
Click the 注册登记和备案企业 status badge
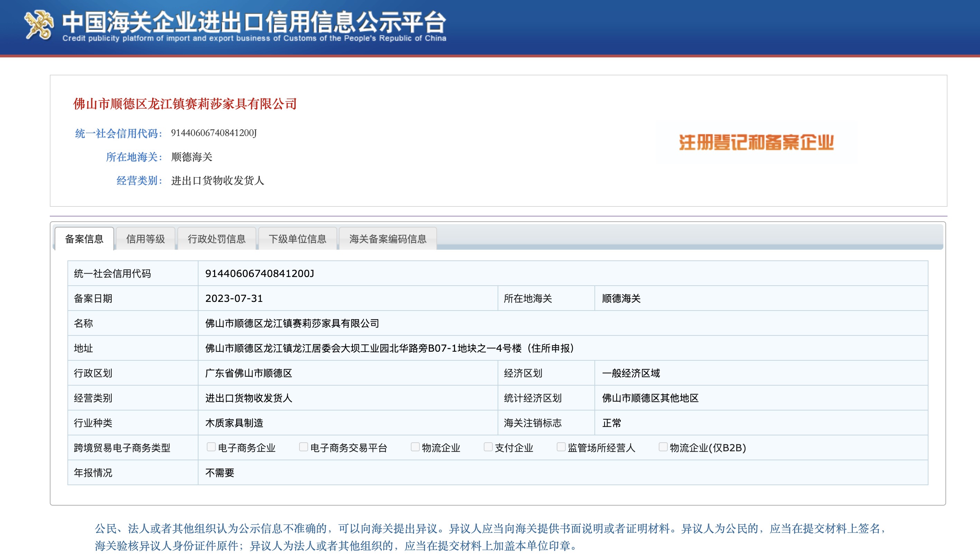click(756, 142)
